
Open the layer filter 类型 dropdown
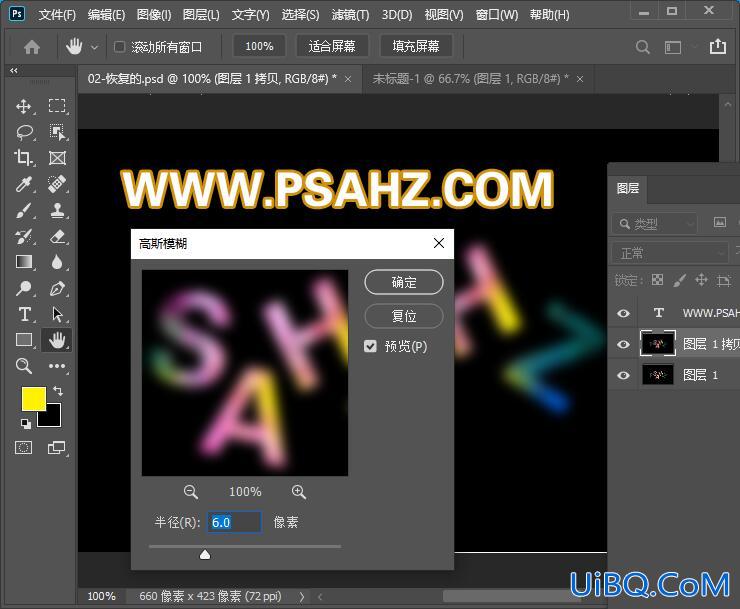tap(655, 223)
